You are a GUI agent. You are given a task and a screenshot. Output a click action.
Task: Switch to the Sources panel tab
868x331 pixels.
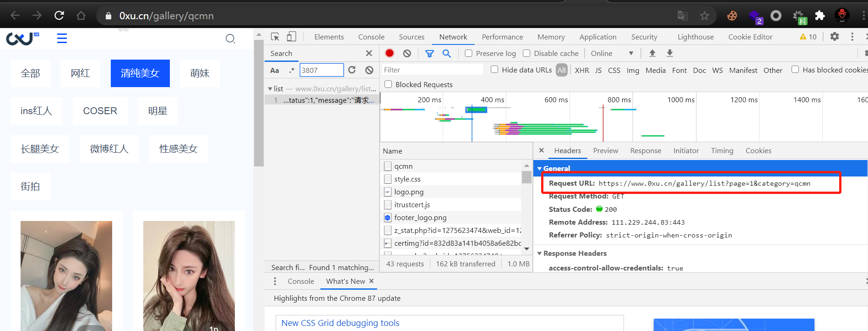pos(412,37)
